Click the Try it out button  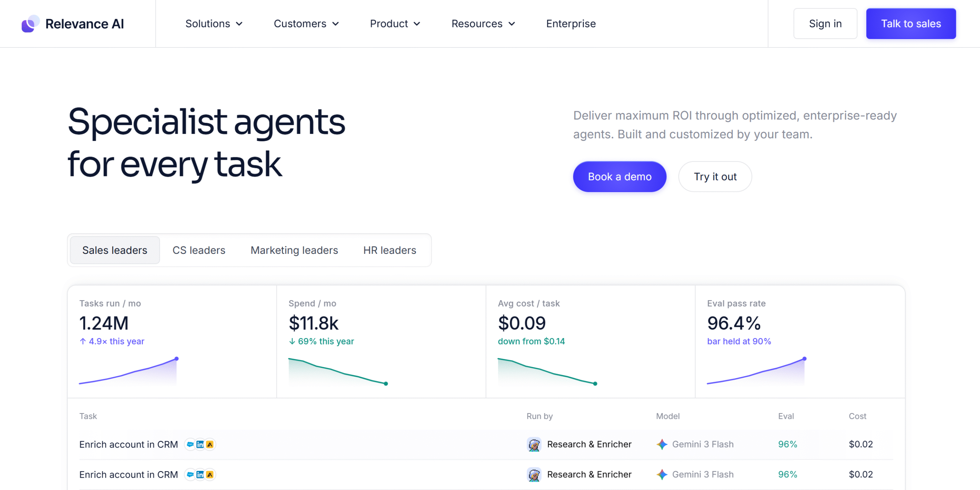coord(715,177)
